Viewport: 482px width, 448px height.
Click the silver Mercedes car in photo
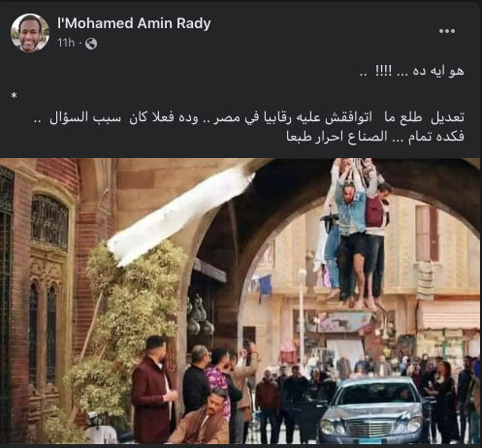coord(370,410)
